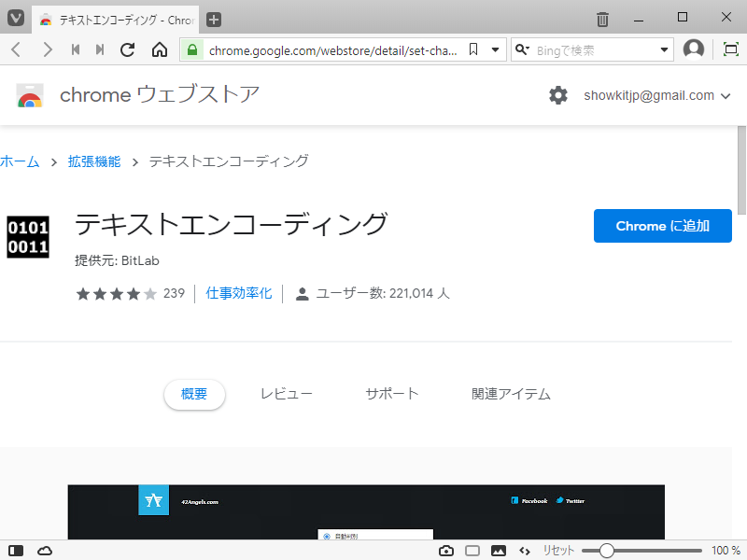Screen dimensions: 747x560
Task: Click the テキストエンコーディング extension icon
Action: click(28, 237)
